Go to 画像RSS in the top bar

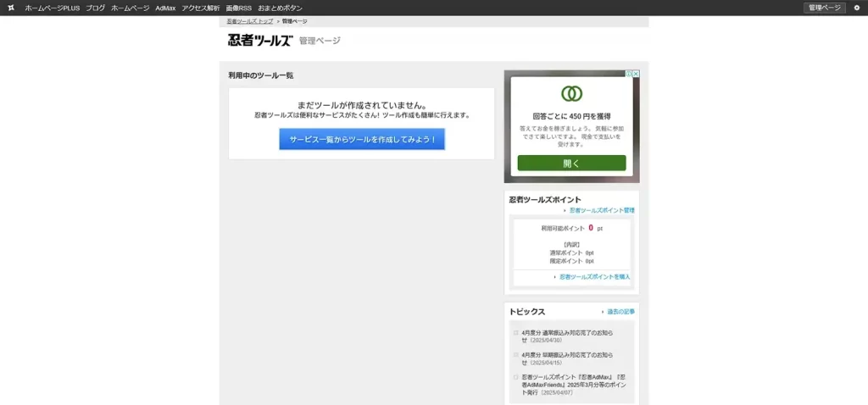point(238,8)
